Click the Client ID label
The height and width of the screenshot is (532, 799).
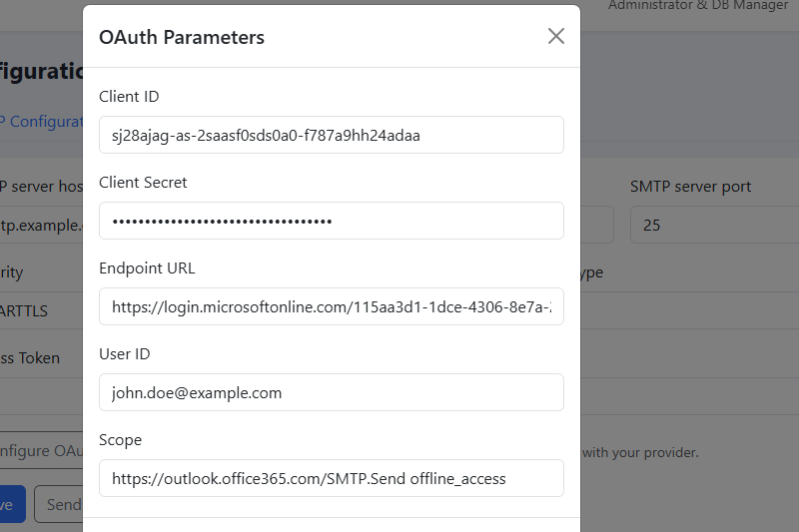[129, 96]
